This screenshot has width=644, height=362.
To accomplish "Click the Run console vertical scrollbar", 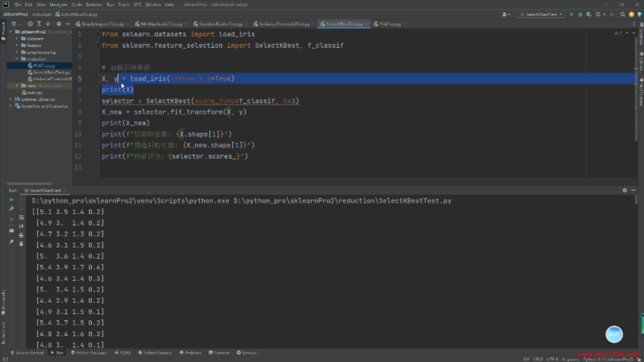I will (636, 200).
